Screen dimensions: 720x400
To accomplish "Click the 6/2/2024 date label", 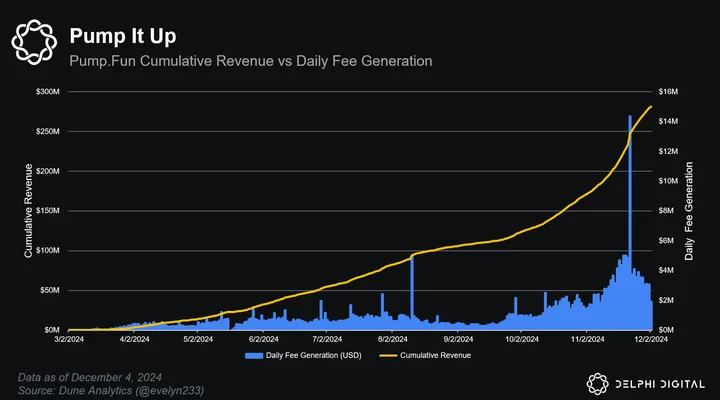I will pos(263,339).
